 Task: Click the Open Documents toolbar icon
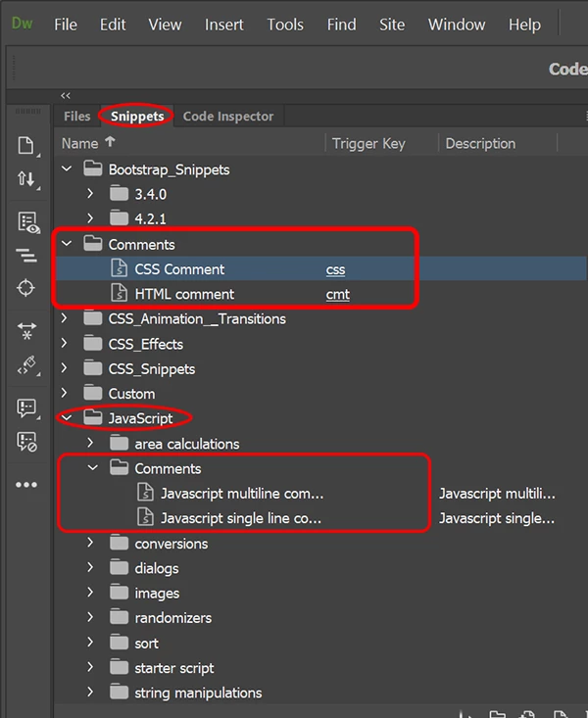(27, 146)
